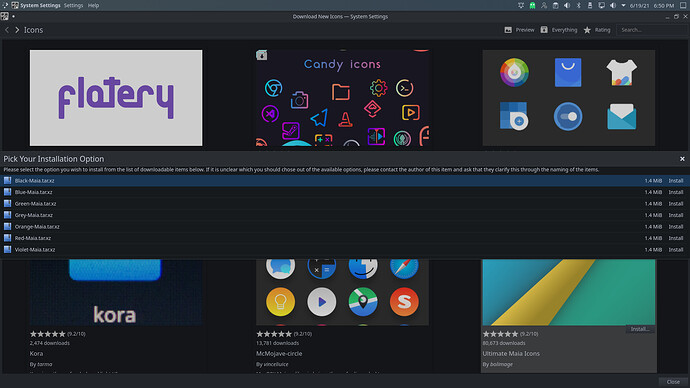Open the Settings menu

[73, 5]
